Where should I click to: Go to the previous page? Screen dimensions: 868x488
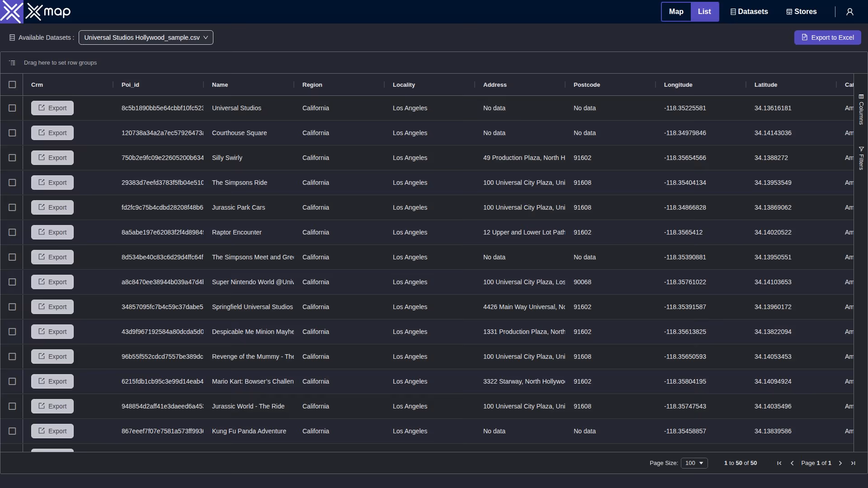[x=792, y=463]
